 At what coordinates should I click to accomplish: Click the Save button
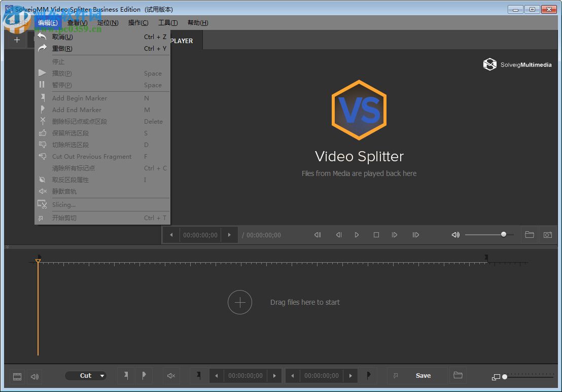pyautogui.click(x=423, y=375)
